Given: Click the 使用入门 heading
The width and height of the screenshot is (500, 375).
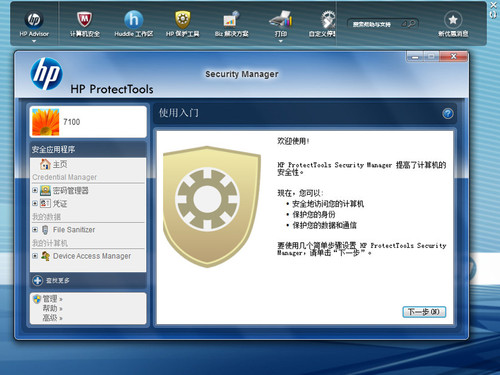Looking at the screenshot, I should pos(179,113).
